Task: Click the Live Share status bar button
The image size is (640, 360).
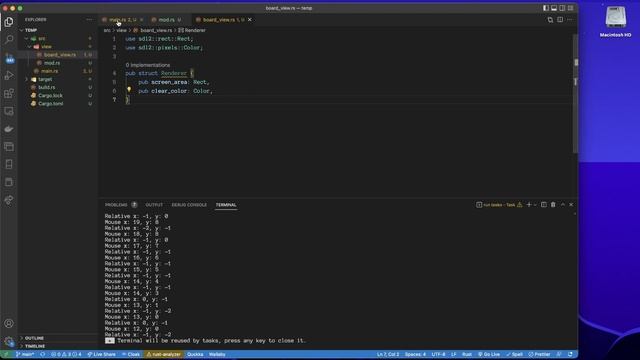Action: tap(102, 354)
